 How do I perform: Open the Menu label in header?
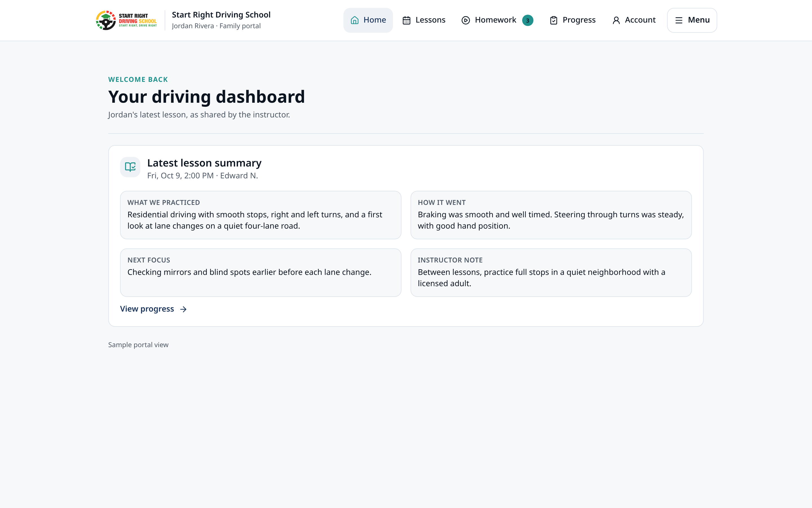coord(699,20)
